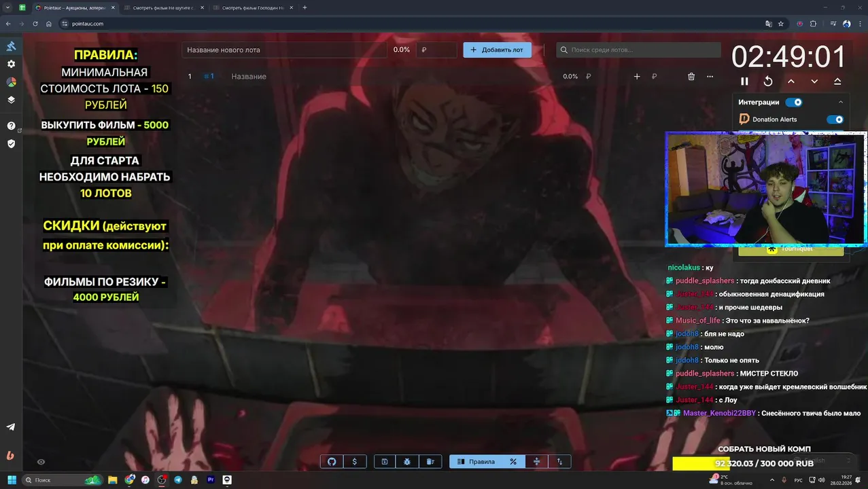Click the Boosty icon at sidebar bottom
Image resolution: width=868 pixels, height=489 pixels.
[11, 455]
